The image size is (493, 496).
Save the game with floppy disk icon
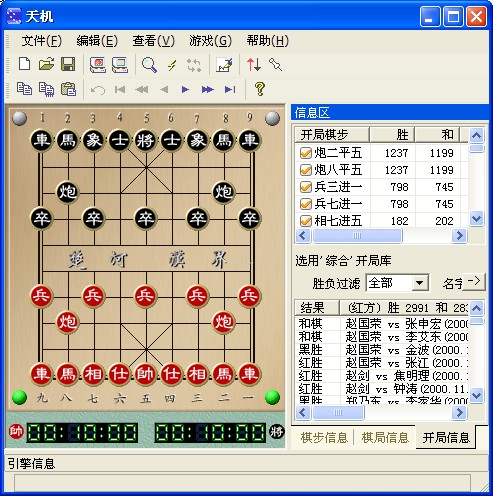tap(68, 64)
